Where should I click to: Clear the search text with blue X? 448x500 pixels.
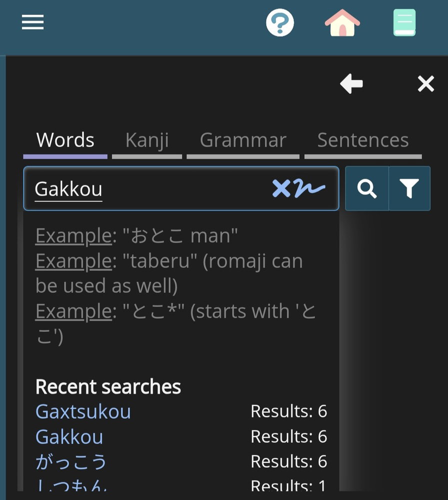281,188
